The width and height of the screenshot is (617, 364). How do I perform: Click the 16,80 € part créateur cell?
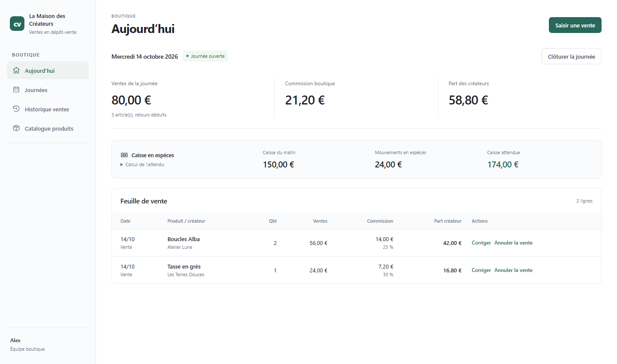click(452, 270)
